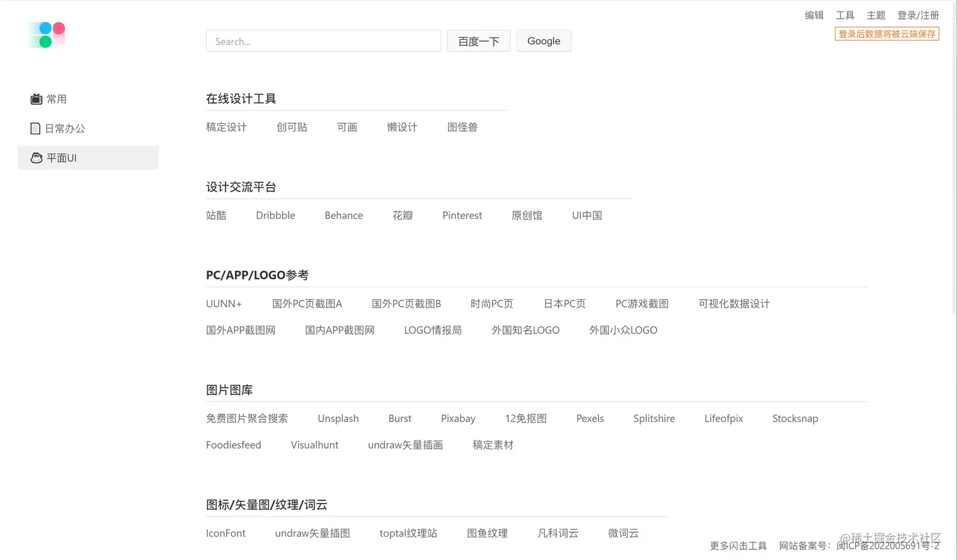This screenshot has height=560, width=957.
Task: Open 12免抠图 link
Action: point(526,419)
